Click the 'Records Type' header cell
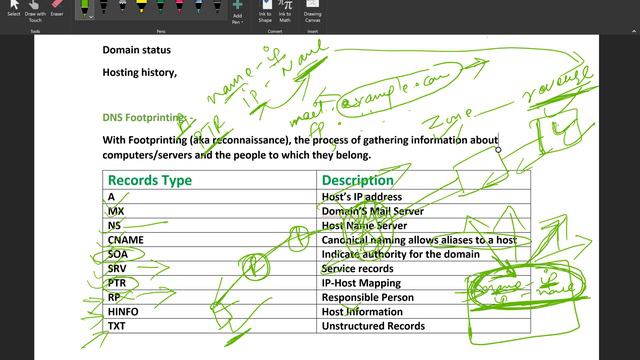 point(209,180)
